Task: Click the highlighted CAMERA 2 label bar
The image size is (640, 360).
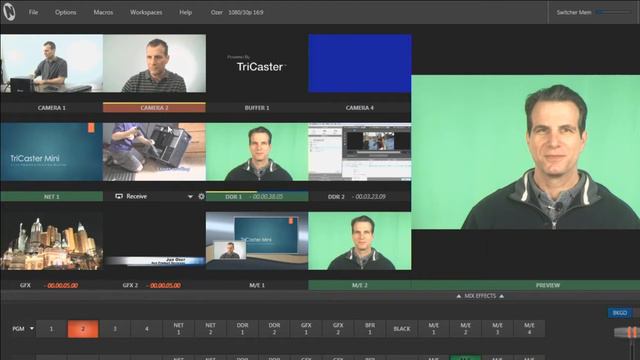Action: click(x=154, y=108)
